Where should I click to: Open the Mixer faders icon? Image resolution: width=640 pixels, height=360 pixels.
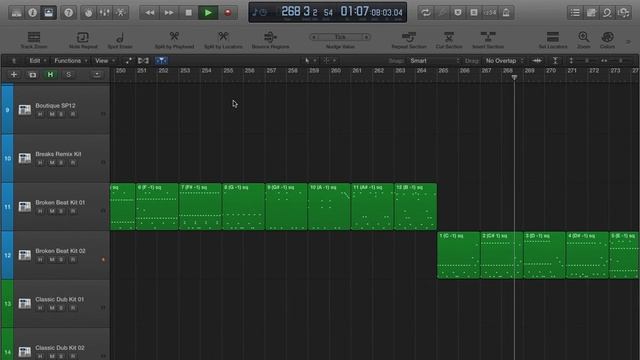(x=104, y=13)
